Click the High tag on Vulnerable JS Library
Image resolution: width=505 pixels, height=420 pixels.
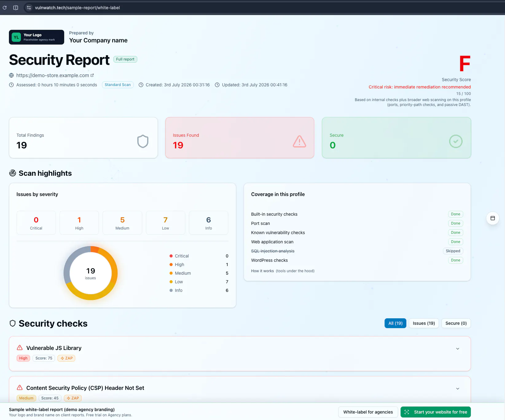pos(23,358)
